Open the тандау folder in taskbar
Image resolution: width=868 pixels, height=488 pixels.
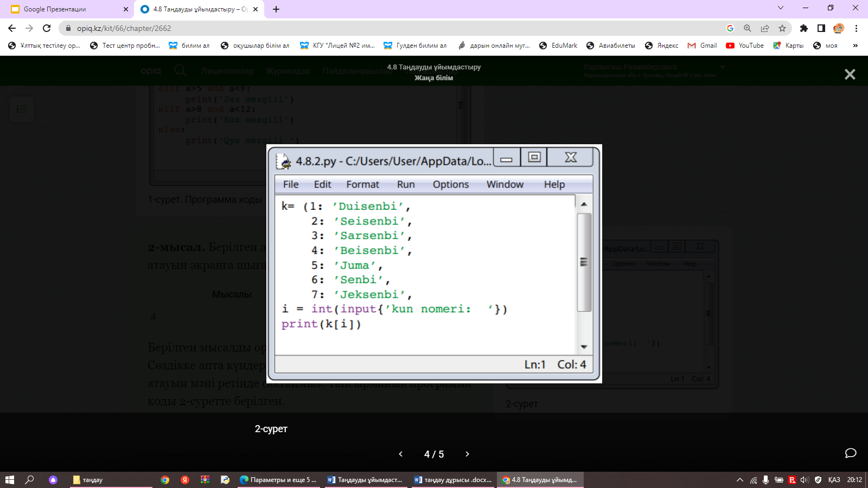click(x=111, y=480)
